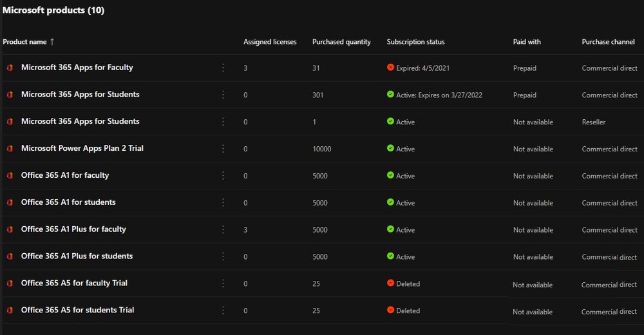Screen dimensions: 644x335
Task: Click Deleted status for A5 faculty Trial
Action: (x=408, y=283)
